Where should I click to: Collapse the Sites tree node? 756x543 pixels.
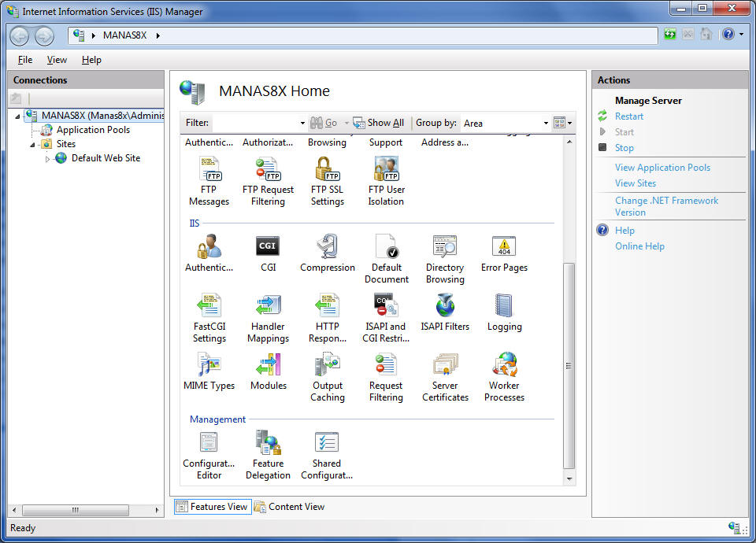click(x=33, y=145)
